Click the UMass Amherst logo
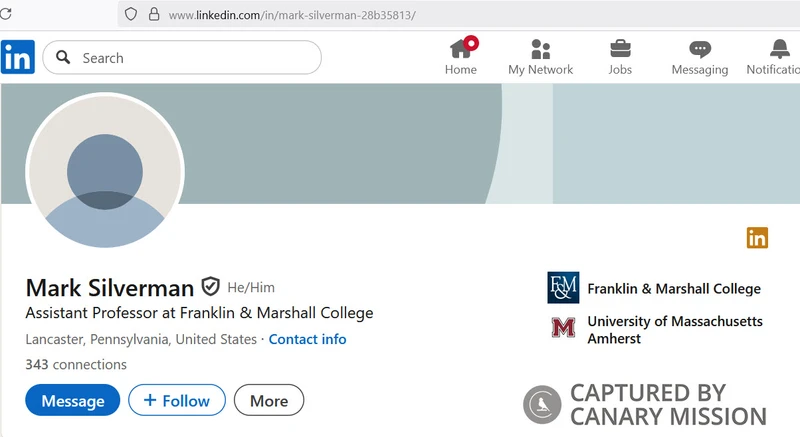 (563, 327)
